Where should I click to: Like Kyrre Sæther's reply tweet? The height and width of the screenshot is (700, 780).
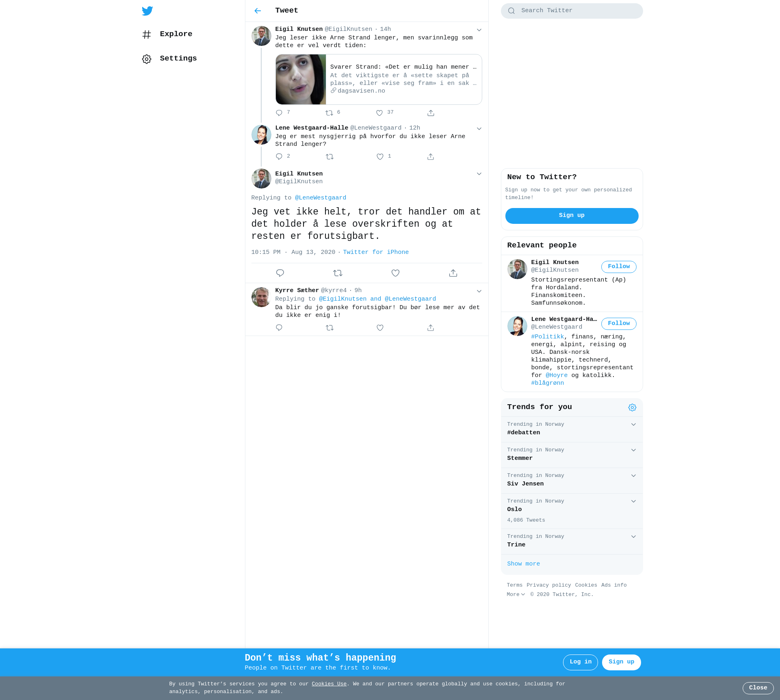[x=380, y=328]
